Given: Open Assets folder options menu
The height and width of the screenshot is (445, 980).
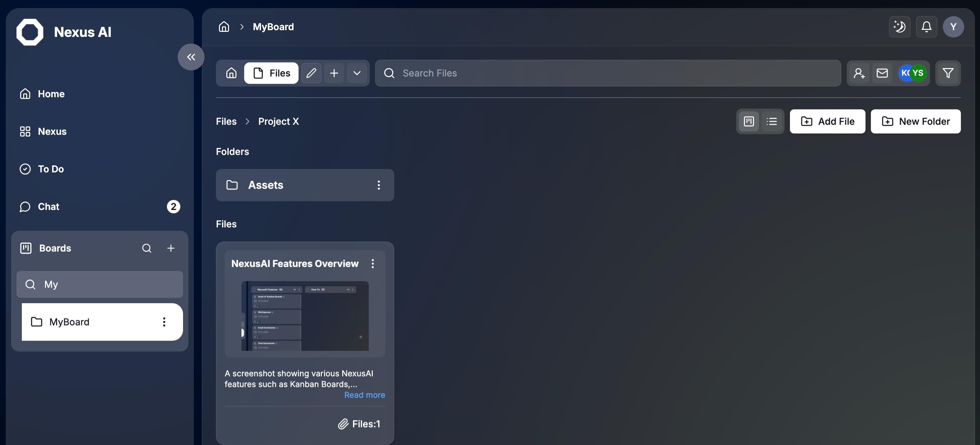Looking at the screenshot, I should 378,185.
